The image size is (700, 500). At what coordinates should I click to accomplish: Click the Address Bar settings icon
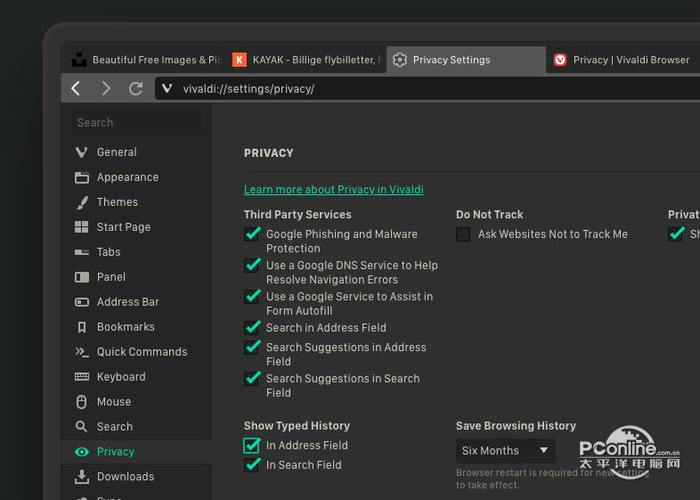pos(81,302)
